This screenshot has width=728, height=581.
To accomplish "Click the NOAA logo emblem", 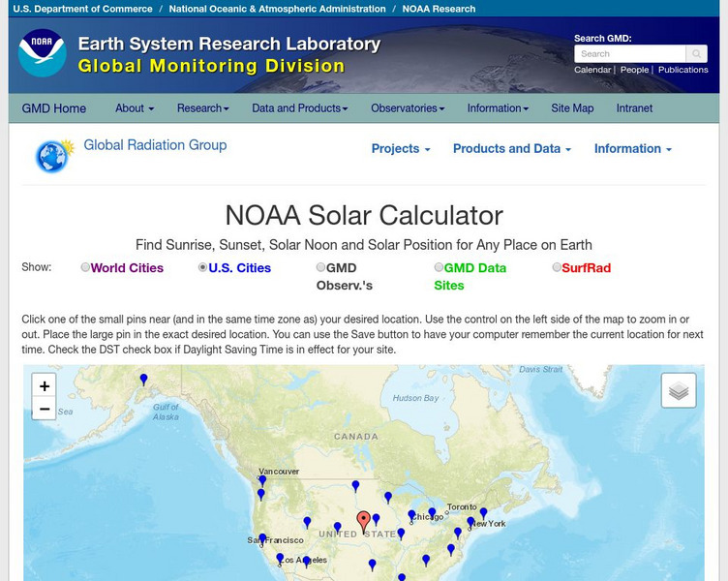I will click(x=42, y=52).
